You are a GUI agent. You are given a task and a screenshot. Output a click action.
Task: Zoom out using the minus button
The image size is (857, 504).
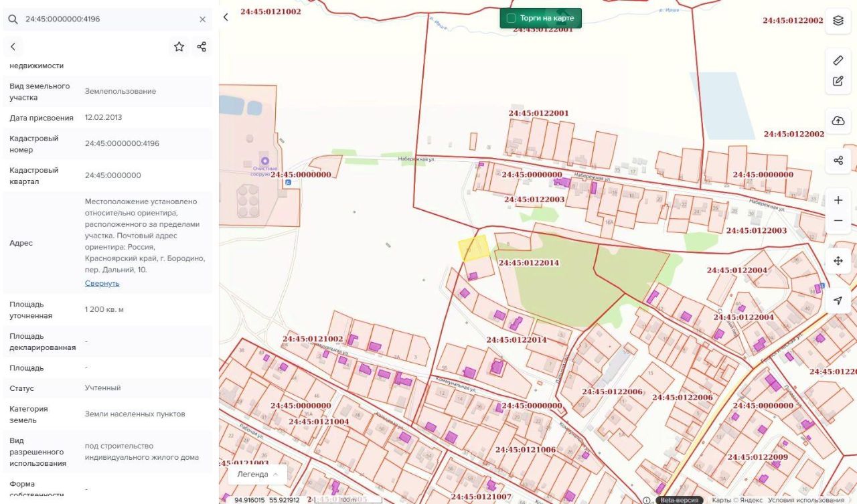point(838,221)
